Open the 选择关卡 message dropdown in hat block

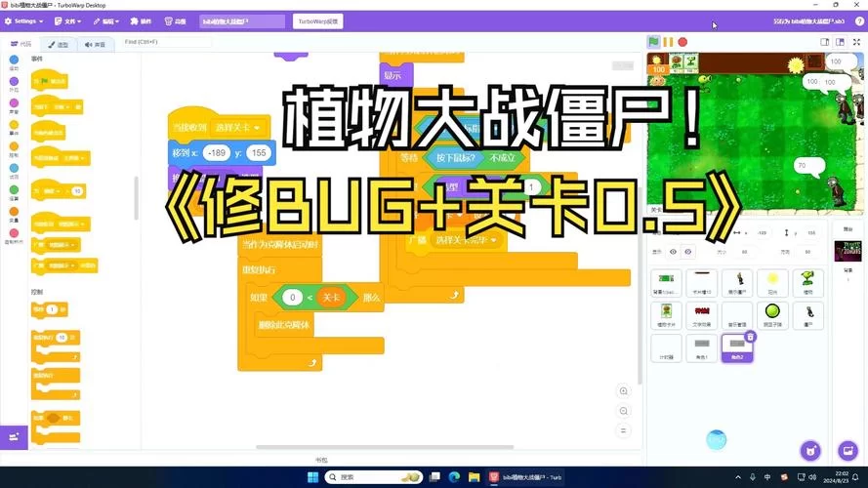[x=238, y=127]
